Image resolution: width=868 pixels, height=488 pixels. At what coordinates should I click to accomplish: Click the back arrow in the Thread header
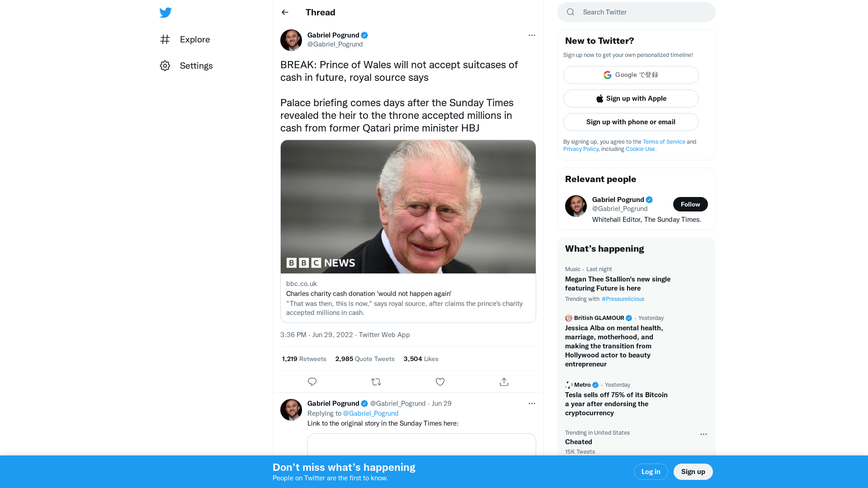click(x=284, y=12)
